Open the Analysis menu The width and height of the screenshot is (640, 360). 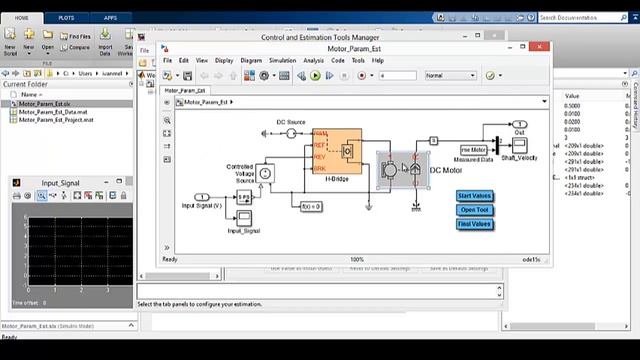point(313,60)
